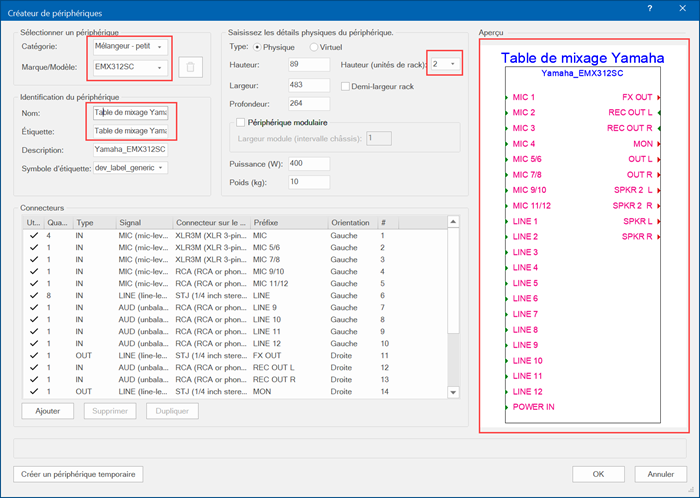Select the MIC 7/8 connector row

(x=235, y=259)
